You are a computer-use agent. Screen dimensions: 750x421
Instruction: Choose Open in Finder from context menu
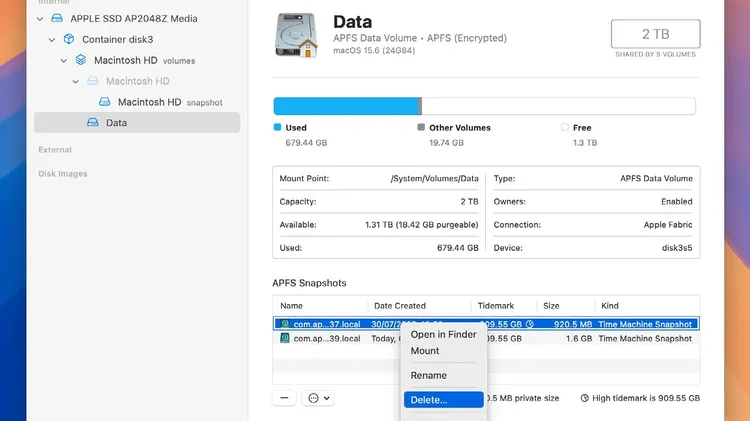(x=443, y=335)
